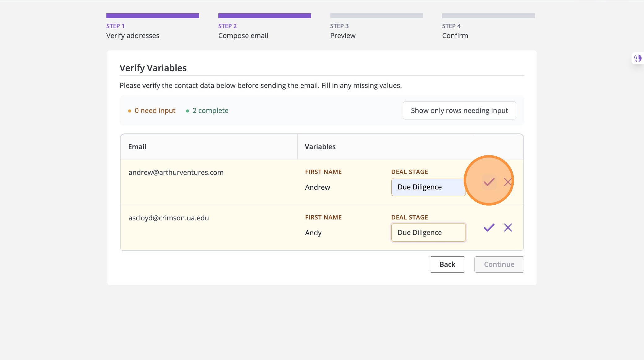This screenshot has height=360, width=644.
Task: Click Andrew's Due Diligence deal stage field
Action: point(428,187)
